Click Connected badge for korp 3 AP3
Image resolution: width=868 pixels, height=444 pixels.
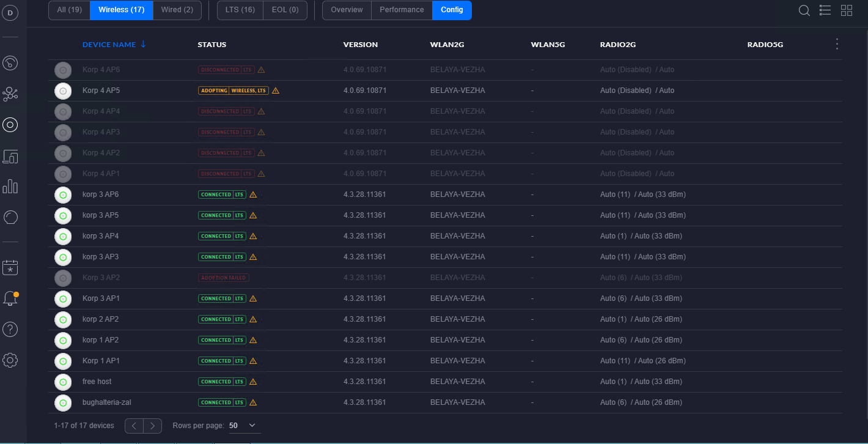[222, 257]
